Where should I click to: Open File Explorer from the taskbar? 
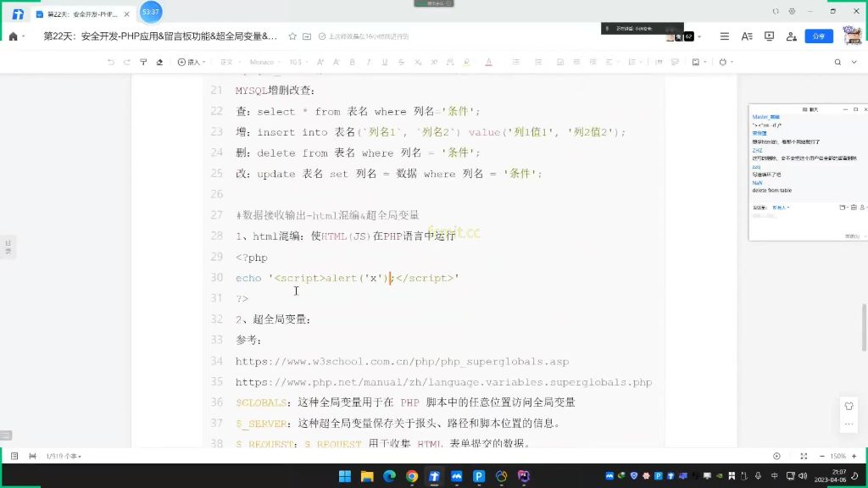tap(367, 476)
